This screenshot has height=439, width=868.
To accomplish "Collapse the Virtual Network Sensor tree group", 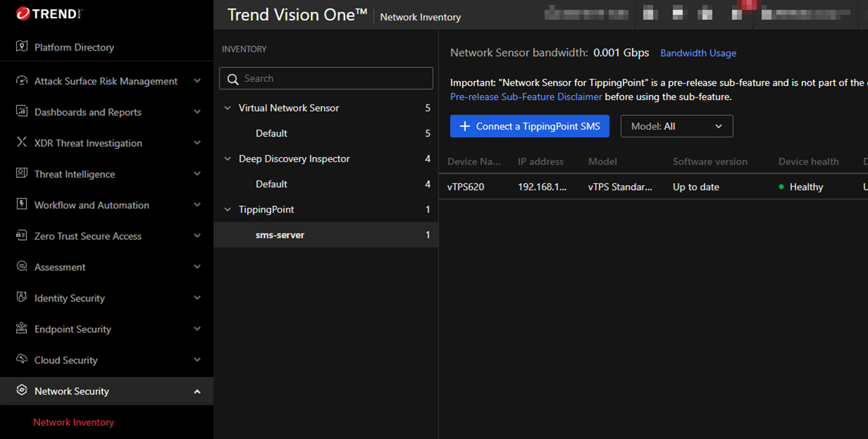I will [x=228, y=108].
